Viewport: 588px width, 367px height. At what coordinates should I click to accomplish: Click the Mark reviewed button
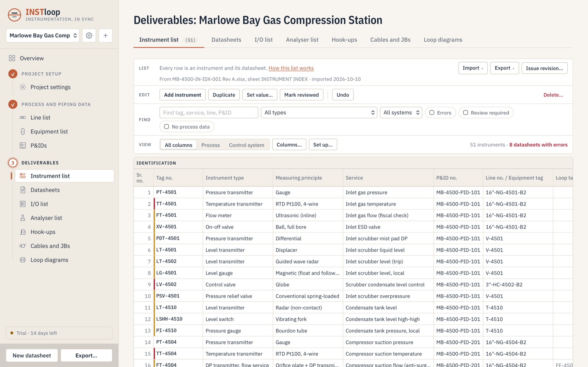coord(301,95)
